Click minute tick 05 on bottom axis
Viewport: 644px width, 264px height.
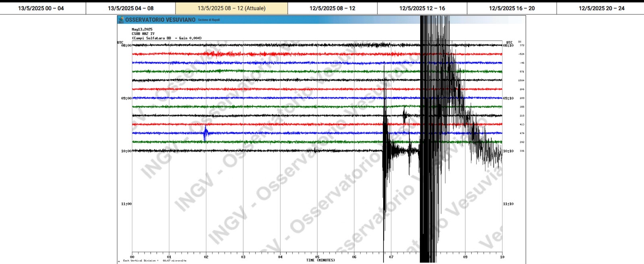pyautogui.click(x=317, y=257)
